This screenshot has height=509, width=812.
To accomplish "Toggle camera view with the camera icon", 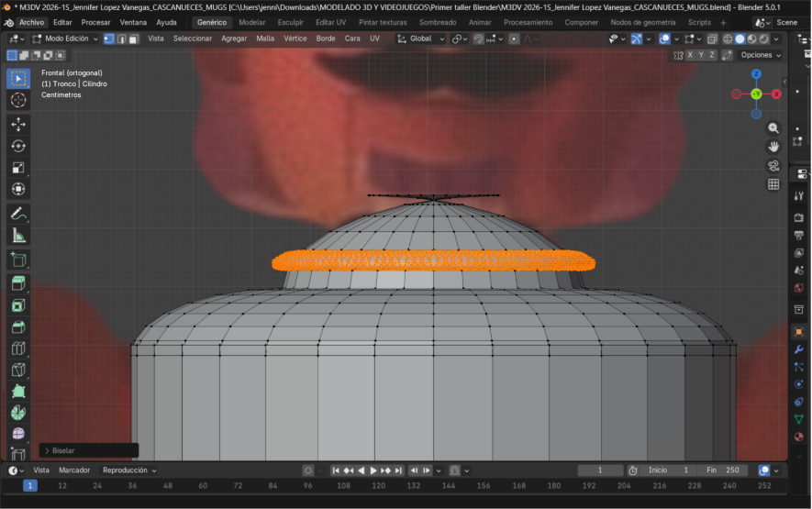I will [773, 166].
